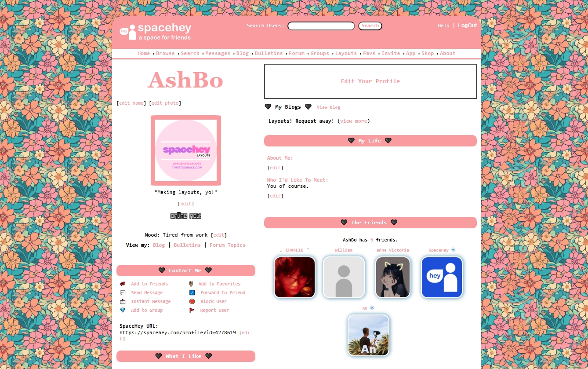Click the Block User red icon
588x369 pixels.
192,301
